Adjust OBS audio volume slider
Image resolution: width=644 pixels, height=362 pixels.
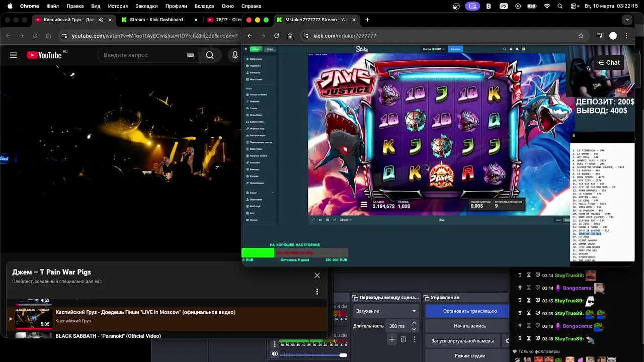coord(313,355)
